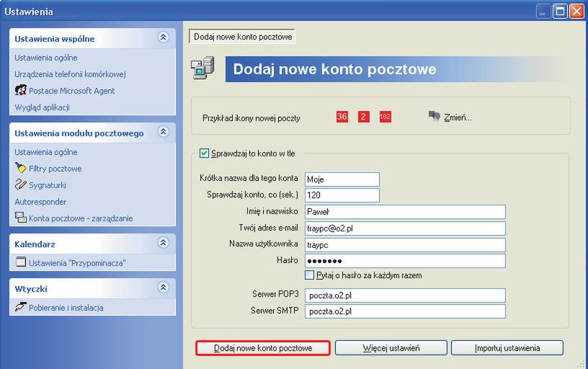Image resolution: width=588 pixels, height=369 pixels.
Task: Close the Ustawienia window
Action: point(576,12)
